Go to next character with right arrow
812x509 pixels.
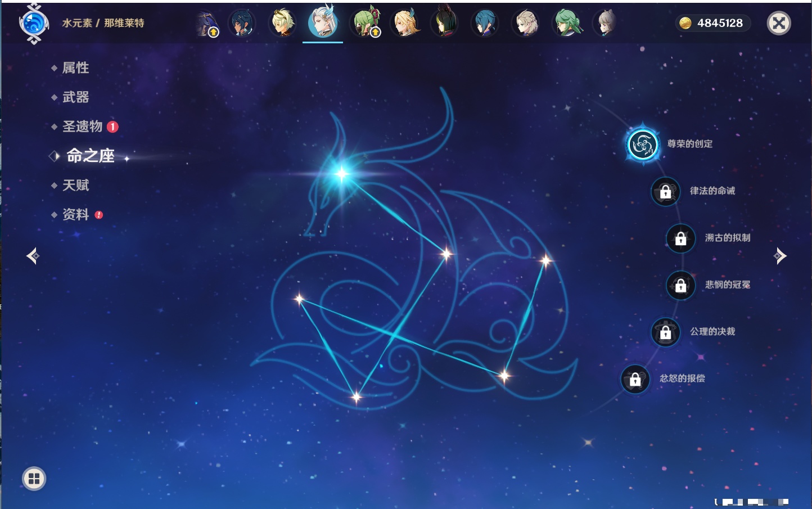(x=780, y=256)
